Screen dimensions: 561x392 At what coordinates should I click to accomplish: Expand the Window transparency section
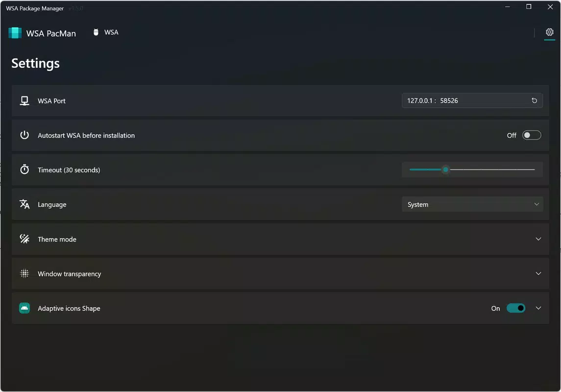click(538, 273)
